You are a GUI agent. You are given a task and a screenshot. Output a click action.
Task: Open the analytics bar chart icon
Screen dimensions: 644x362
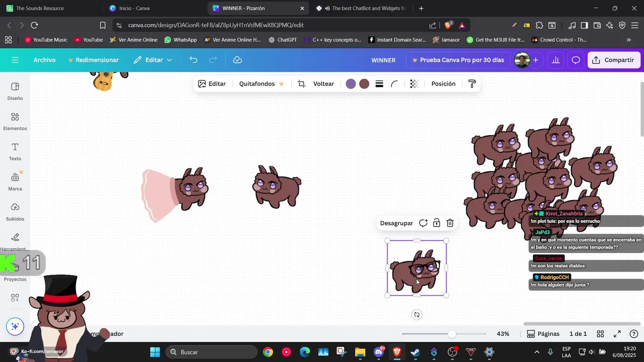(556, 60)
